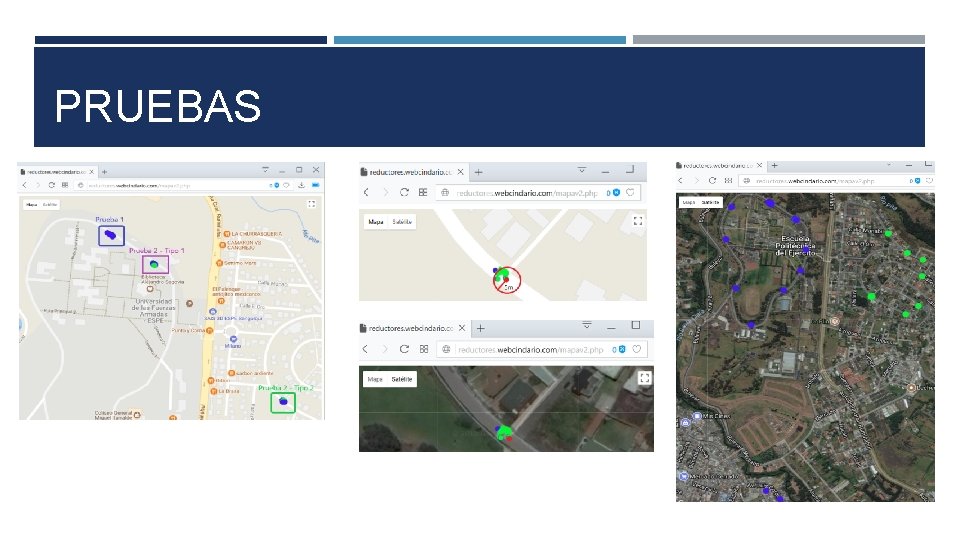Click heart icon in 5m red-circle map browser
Viewport: 960px width, 540px height.
click(631, 192)
